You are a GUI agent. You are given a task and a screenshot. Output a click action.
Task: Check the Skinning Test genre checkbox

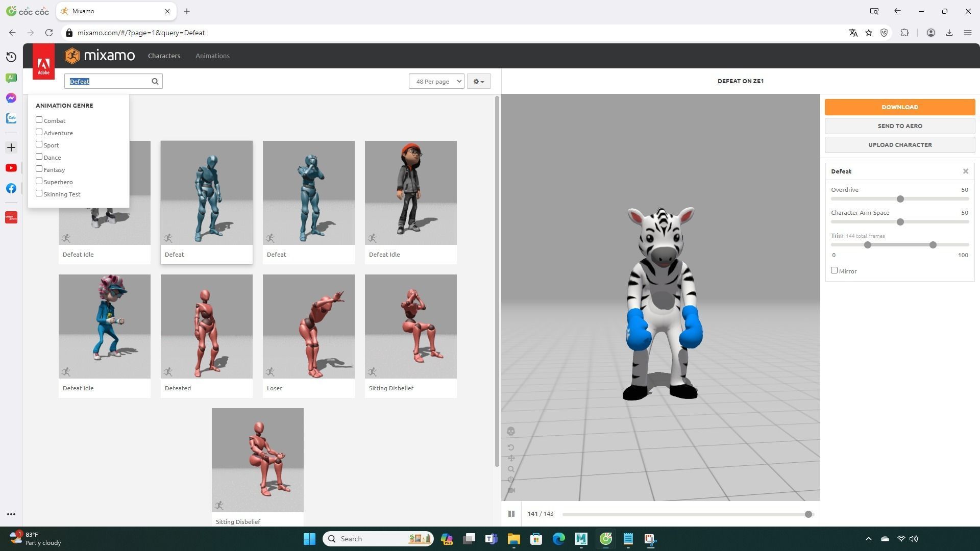point(39,193)
